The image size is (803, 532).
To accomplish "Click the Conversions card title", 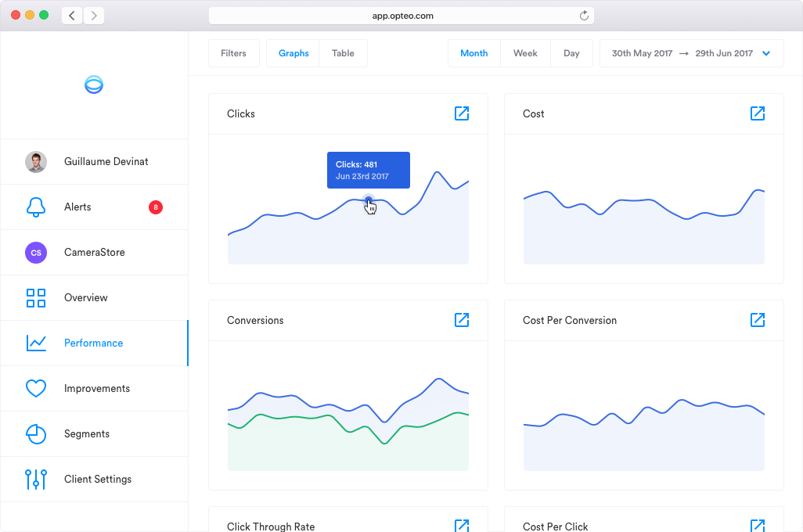I will 255,320.
